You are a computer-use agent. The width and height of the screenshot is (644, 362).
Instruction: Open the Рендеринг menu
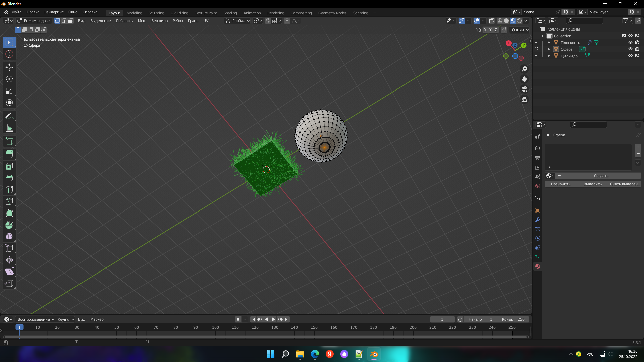point(54,12)
